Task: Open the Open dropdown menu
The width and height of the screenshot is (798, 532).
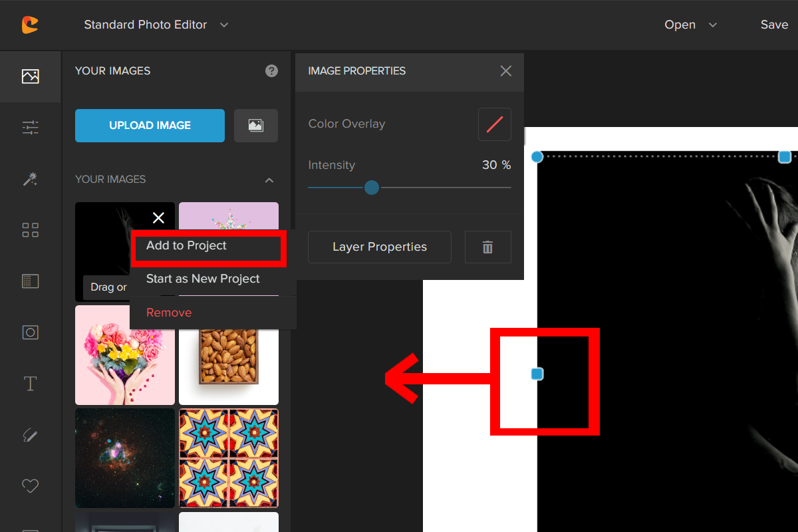Action: tap(690, 25)
